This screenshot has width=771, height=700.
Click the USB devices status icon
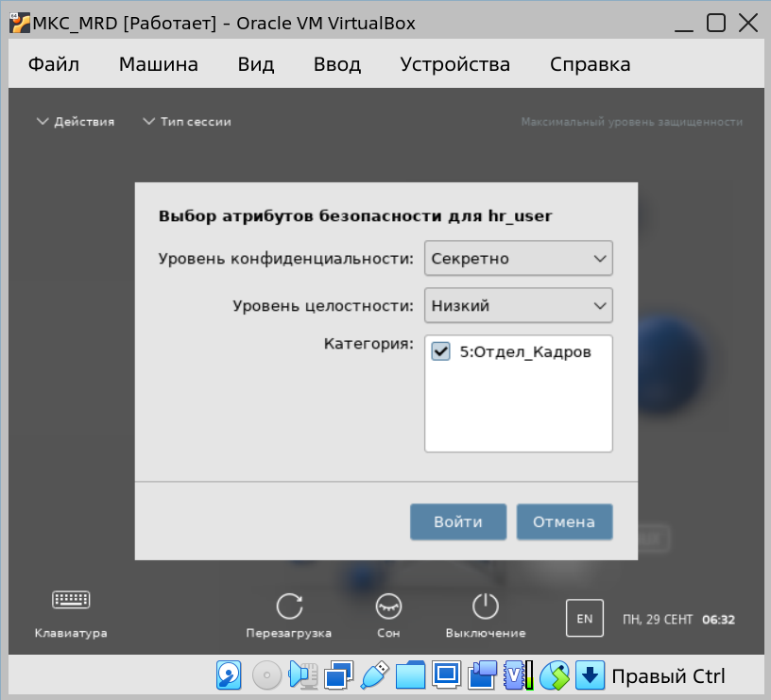point(374,675)
